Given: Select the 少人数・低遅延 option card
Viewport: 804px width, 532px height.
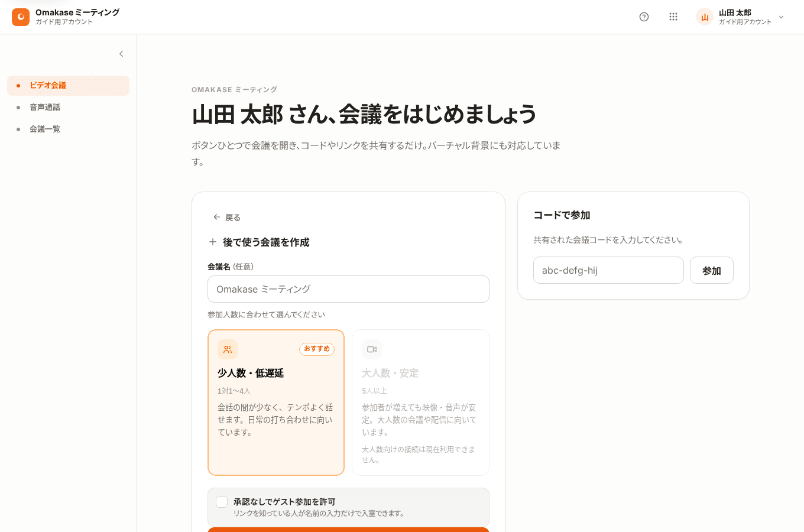Looking at the screenshot, I should (276, 403).
